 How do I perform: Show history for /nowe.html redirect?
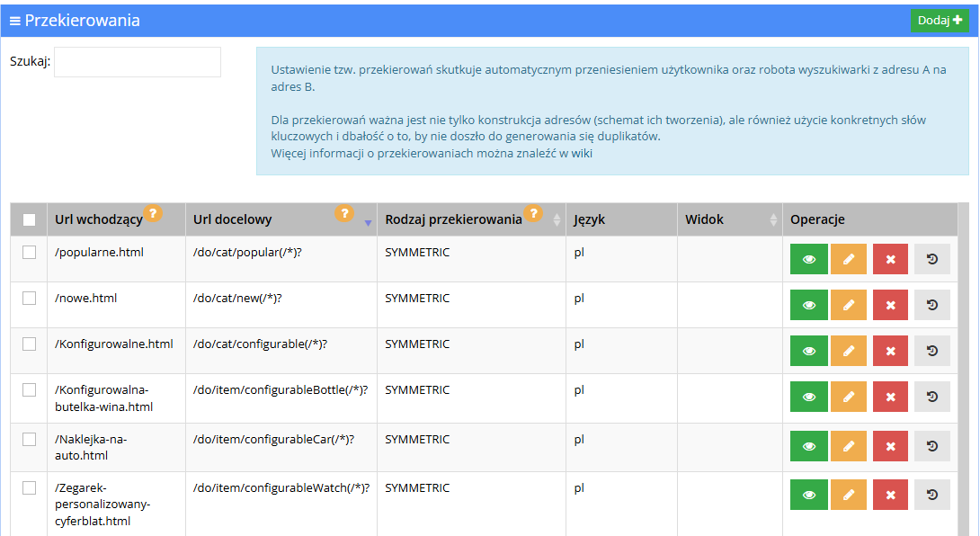pyautogui.click(x=931, y=305)
